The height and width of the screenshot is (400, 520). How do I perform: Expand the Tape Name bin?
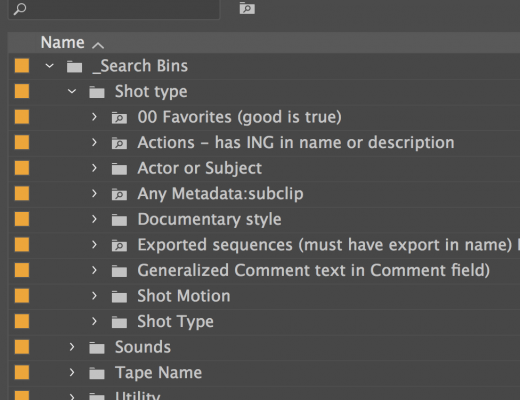click(x=72, y=373)
